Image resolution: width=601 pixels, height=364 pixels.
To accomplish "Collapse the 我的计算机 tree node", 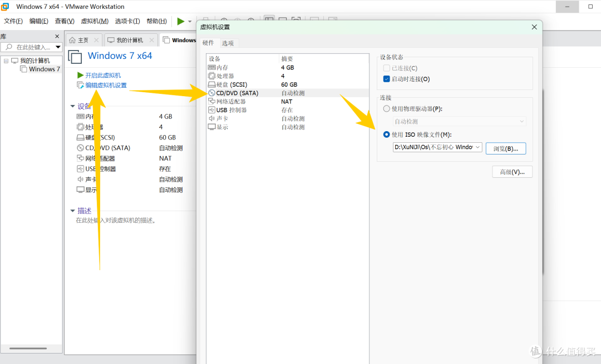I will coord(6,61).
